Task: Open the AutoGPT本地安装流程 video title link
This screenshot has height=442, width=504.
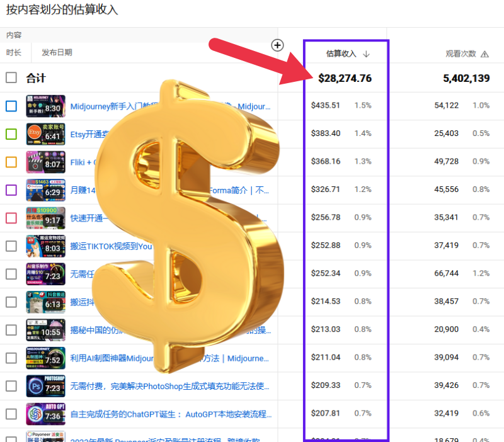Action: (x=171, y=414)
